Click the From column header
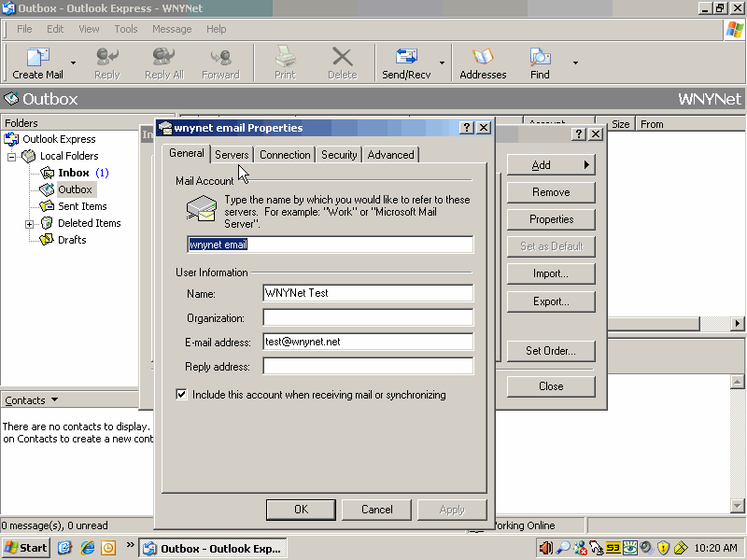This screenshot has height=560, width=747. pyautogui.click(x=691, y=124)
